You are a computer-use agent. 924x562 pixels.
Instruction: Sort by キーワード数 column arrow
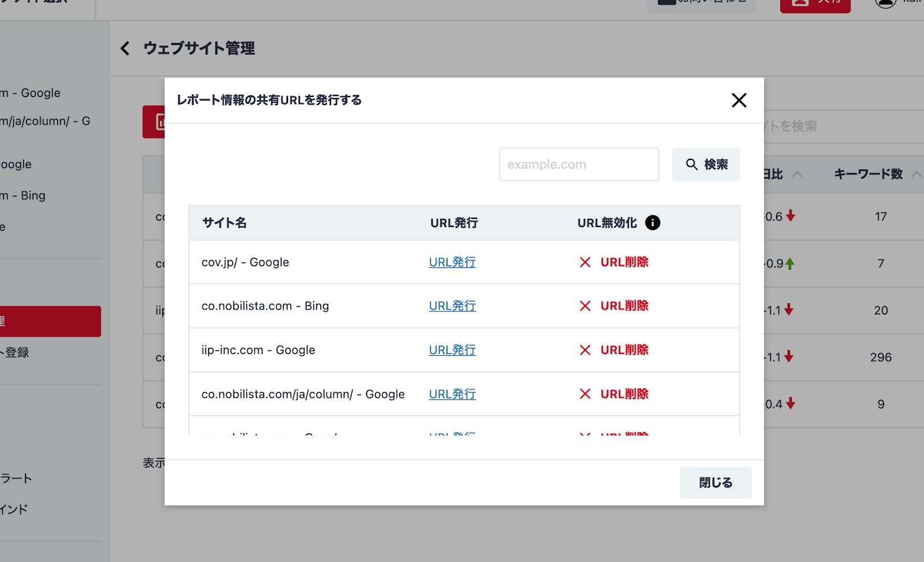click(x=915, y=174)
